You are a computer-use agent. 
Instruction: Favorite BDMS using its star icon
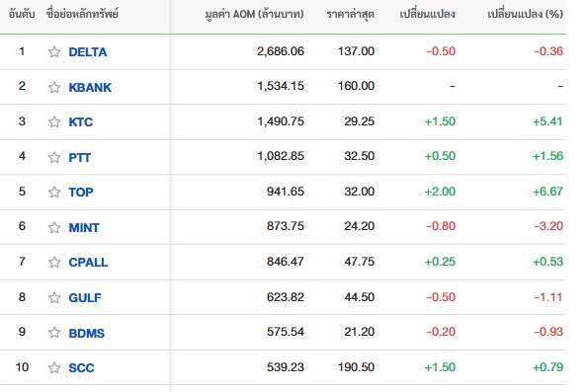tap(54, 332)
